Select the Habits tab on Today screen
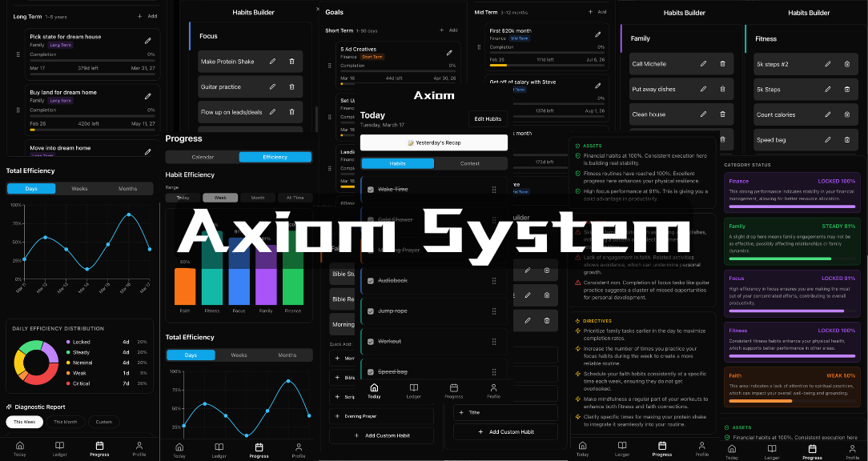The width and height of the screenshot is (868, 461). (397, 163)
